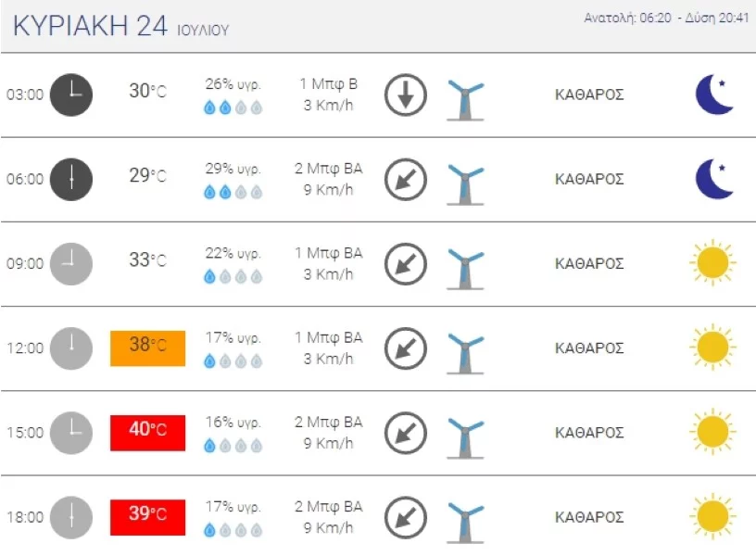Click the 2 Μπφ ΒΑ wind text at 18:00
The width and height of the screenshot is (756, 556).
coord(328,507)
